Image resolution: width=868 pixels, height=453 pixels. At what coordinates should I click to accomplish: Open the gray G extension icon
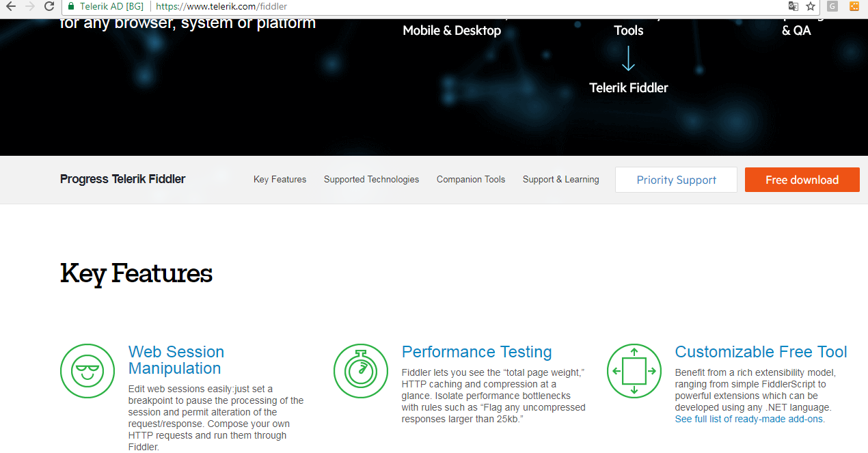pyautogui.click(x=832, y=6)
